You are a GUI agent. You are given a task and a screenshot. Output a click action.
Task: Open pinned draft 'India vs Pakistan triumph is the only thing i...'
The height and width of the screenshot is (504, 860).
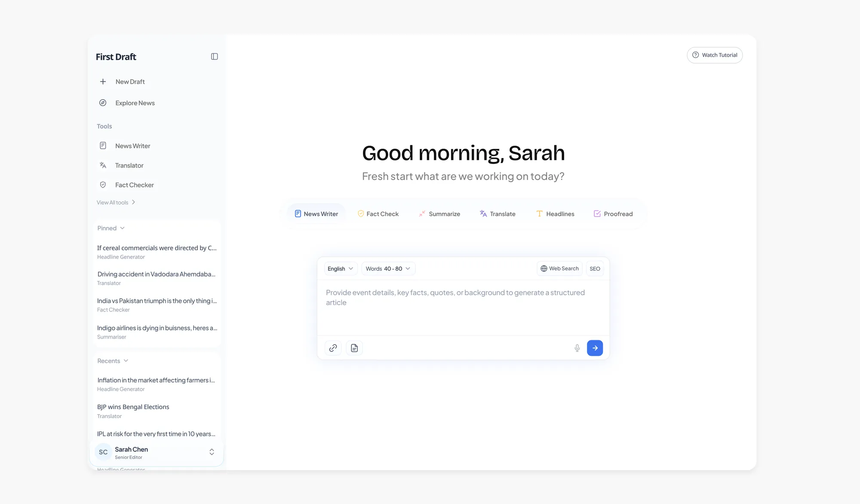click(157, 305)
